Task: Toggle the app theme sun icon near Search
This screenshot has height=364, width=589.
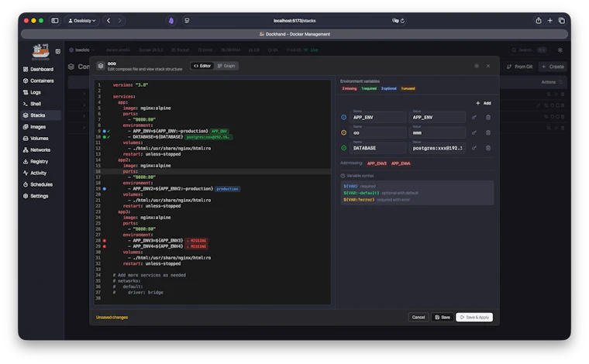Action: pos(560,50)
